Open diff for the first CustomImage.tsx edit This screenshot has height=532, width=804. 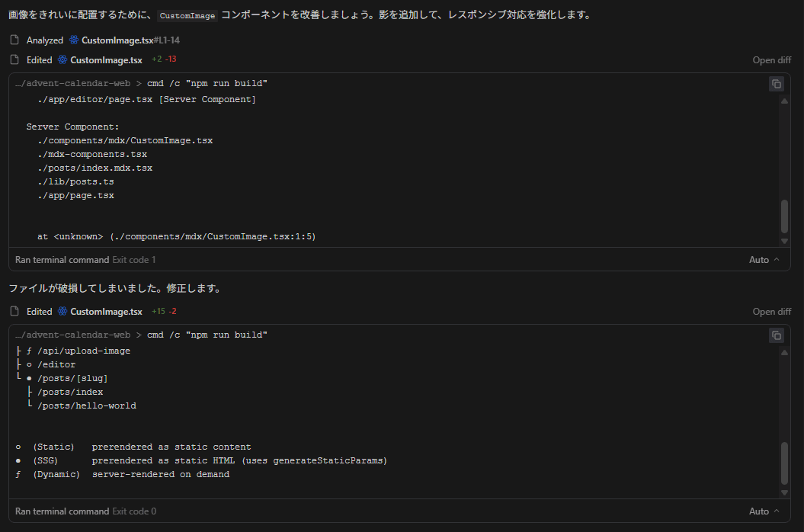click(771, 60)
